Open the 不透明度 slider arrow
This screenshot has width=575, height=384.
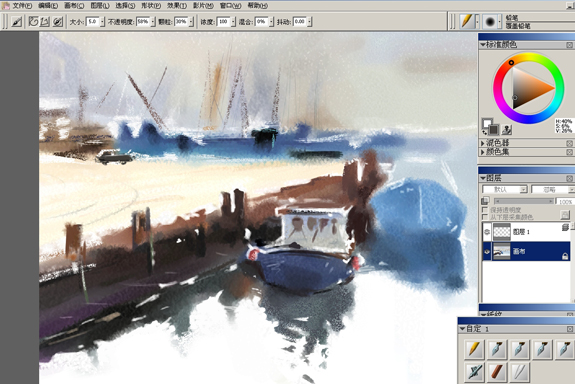coord(153,22)
